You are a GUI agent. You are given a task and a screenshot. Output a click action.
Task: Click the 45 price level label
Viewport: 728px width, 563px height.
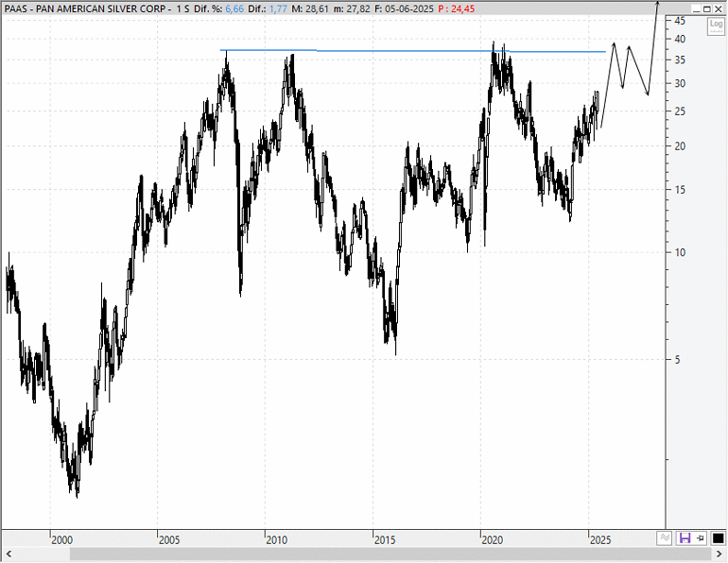coord(680,21)
